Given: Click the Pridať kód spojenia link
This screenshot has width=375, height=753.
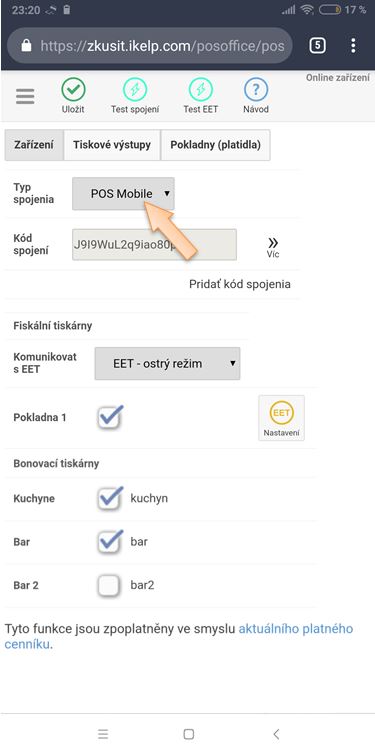Looking at the screenshot, I should point(240,284).
